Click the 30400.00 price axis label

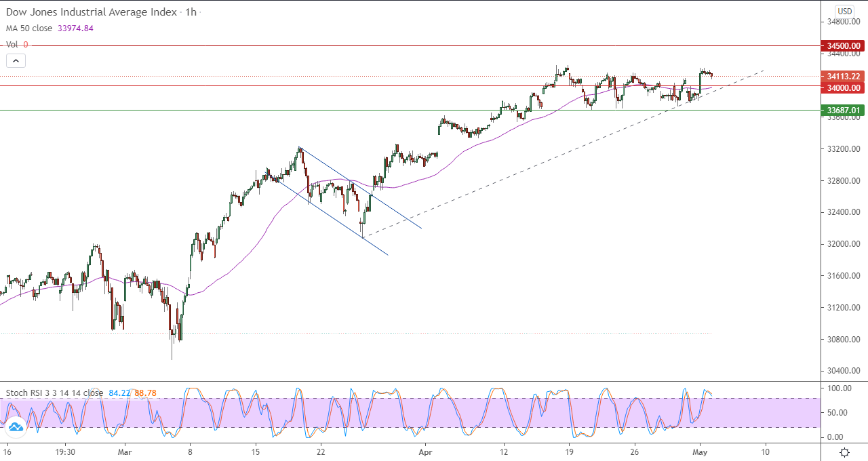coord(843,371)
